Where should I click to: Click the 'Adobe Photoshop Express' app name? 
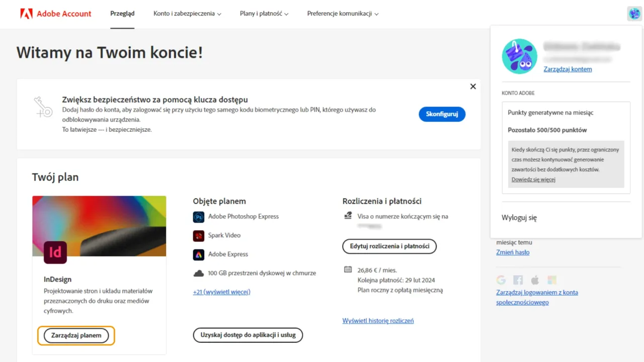(x=244, y=217)
